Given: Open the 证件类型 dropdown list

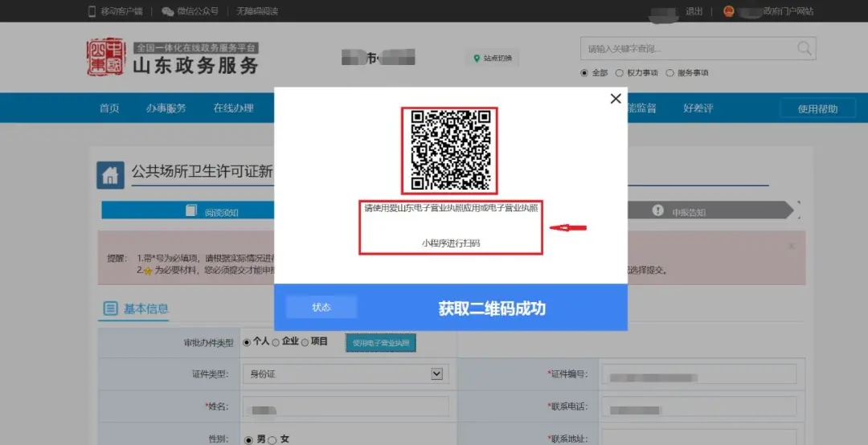Looking at the screenshot, I should (436, 374).
